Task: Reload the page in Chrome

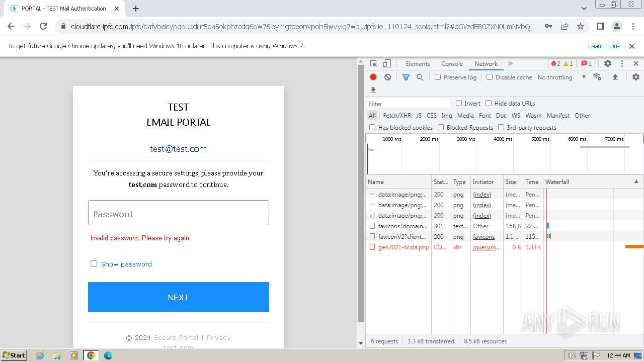Action: (x=43, y=26)
